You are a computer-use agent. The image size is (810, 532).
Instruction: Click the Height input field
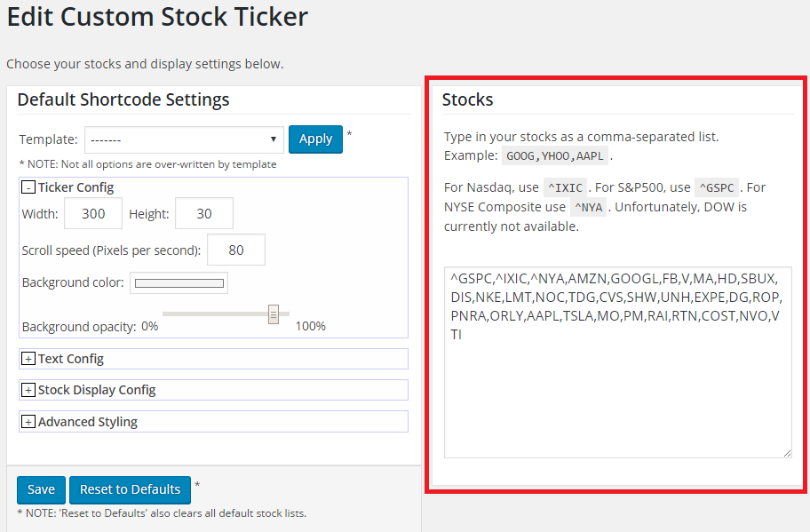[204, 213]
